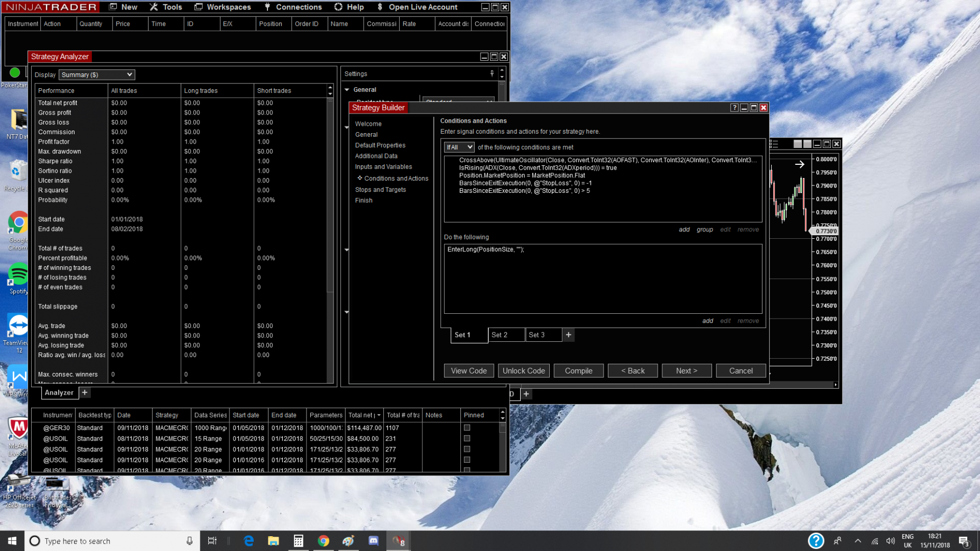Pin the @GER30 backtest result
The height and width of the screenshot is (551, 980).
[x=467, y=428]
